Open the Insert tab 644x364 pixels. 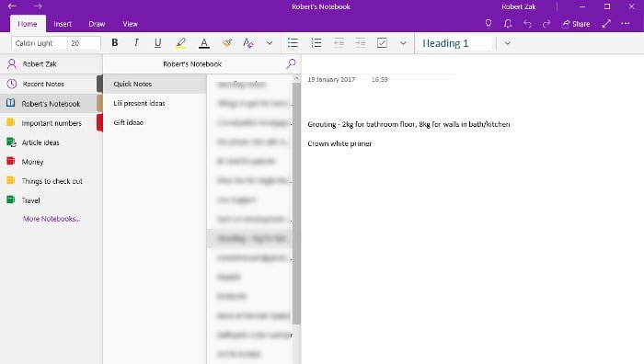[63, 24]
